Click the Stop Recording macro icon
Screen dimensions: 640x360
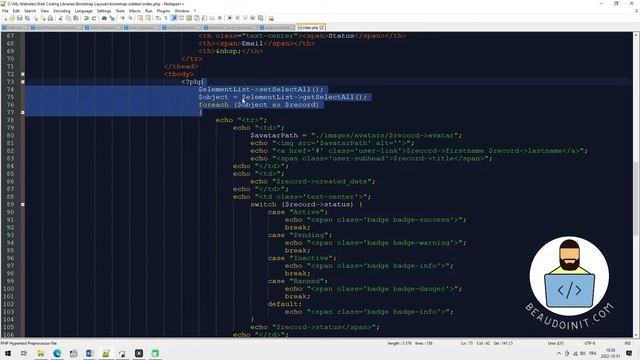[x=238, y=18]
